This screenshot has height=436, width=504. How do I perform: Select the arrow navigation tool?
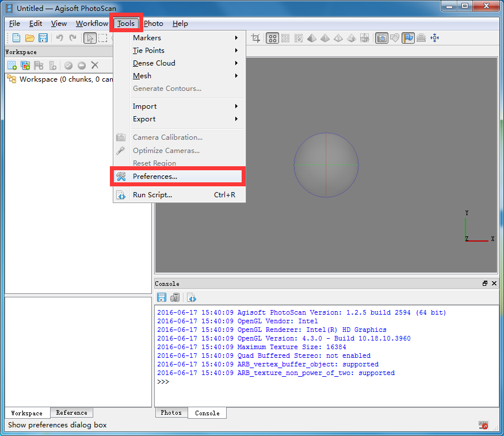(90, 38)
